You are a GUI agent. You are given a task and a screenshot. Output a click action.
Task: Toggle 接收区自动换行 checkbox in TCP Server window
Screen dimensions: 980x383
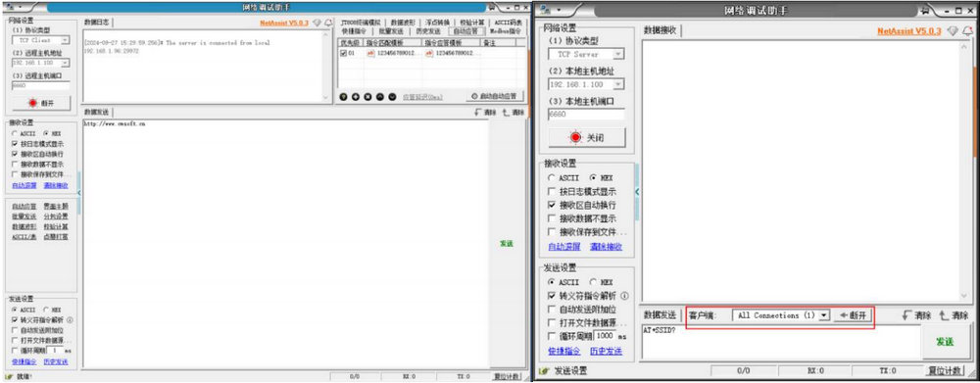click(551, 205)
